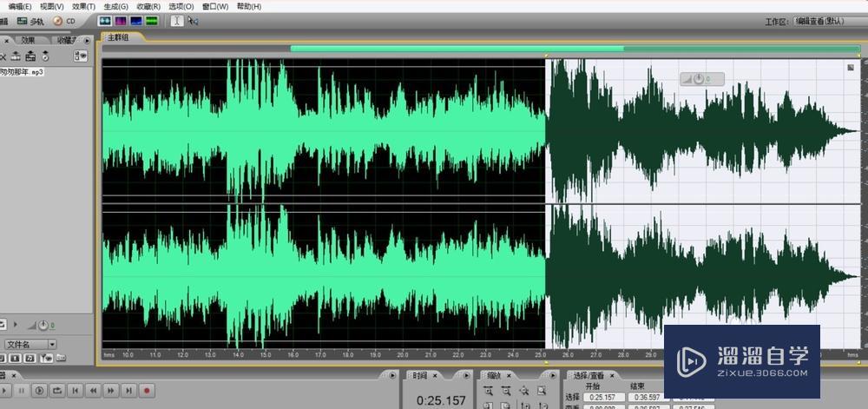Screen dimensions: 868x409
Task: Click the close file icon in files panel
Action: [3, 56]
